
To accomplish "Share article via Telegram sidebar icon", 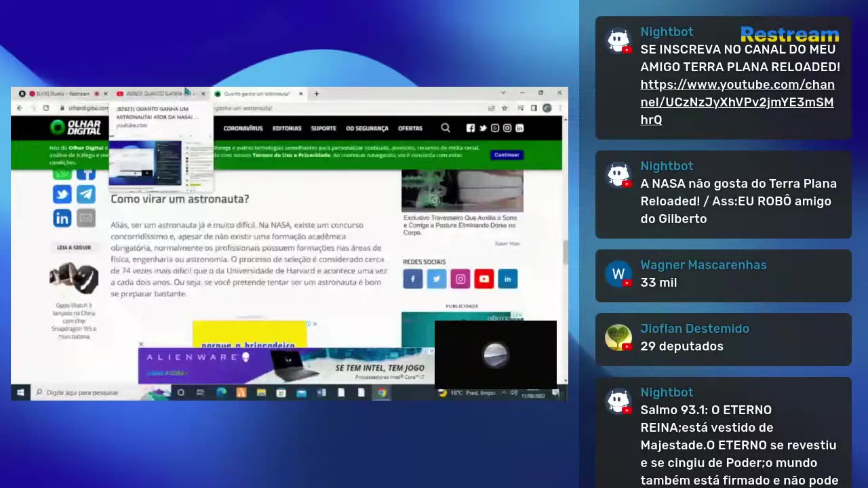I will tap(85, 195).
